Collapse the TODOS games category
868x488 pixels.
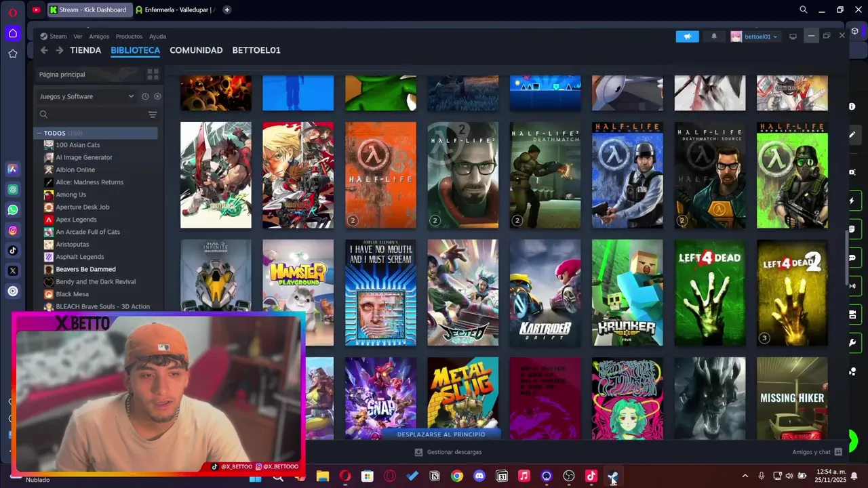39,134
